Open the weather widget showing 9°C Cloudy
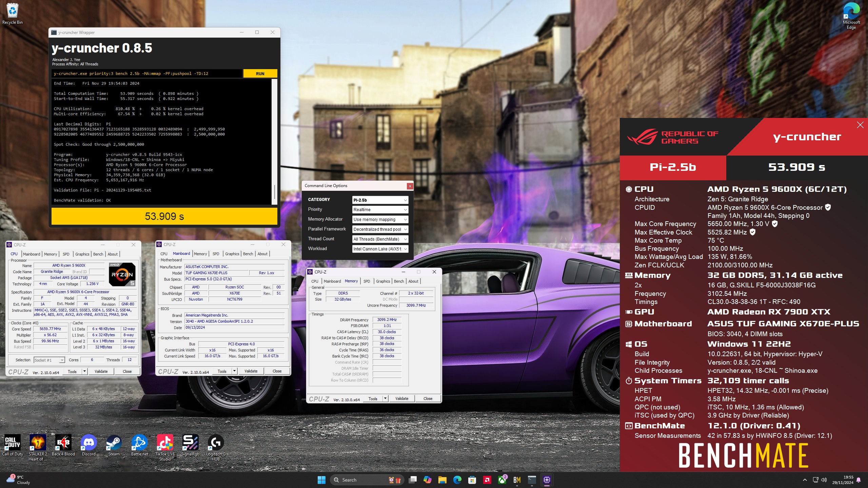The image size is (868, 488). tap(19, 480)
